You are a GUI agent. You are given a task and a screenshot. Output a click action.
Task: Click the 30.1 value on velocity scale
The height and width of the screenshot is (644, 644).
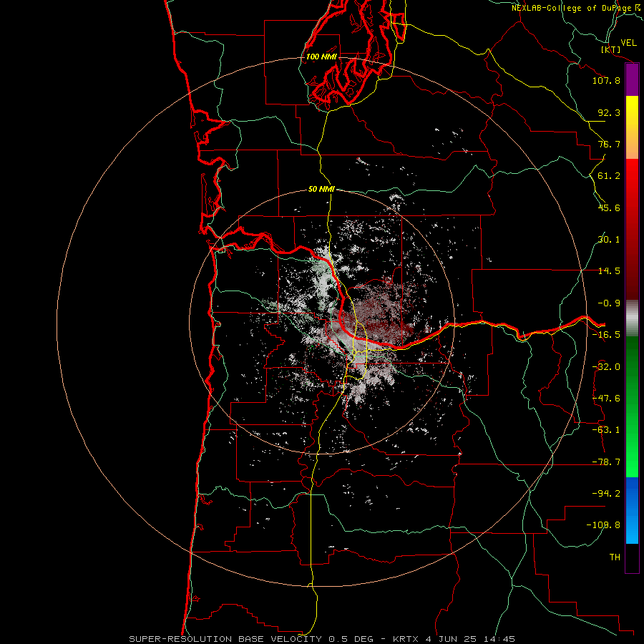pyautogui.click(x=609, y=240)
